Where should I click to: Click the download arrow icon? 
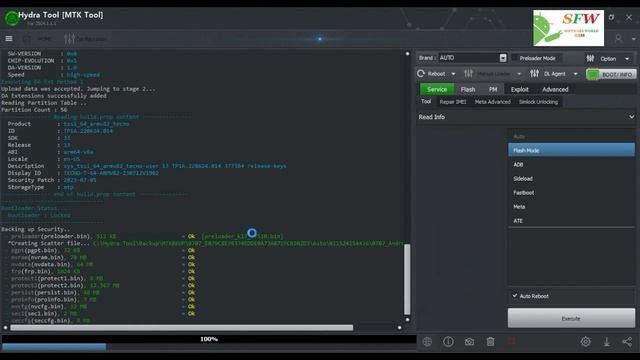pos(607,342)
